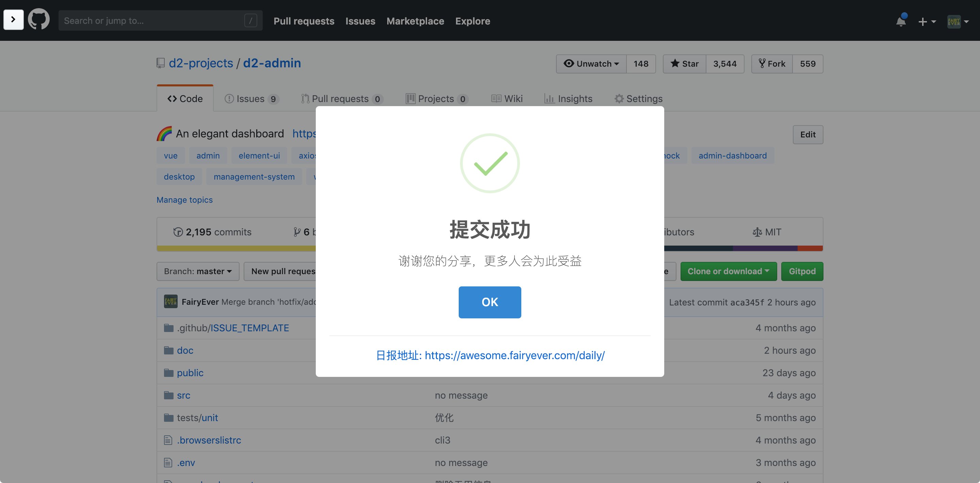Expand the sidebar arrow toggle
980x483 pixels.
(x=13, y=19)
